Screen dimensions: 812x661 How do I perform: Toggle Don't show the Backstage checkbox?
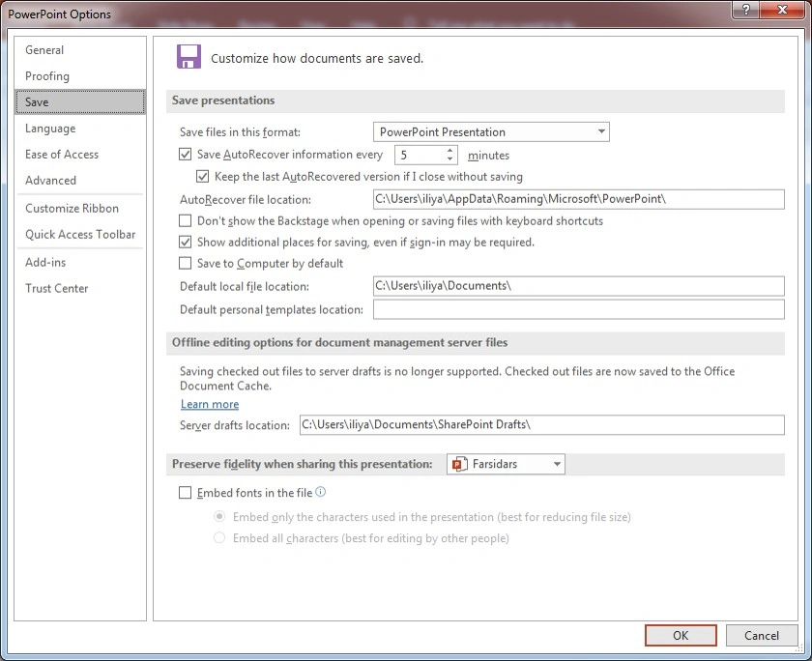187,221
